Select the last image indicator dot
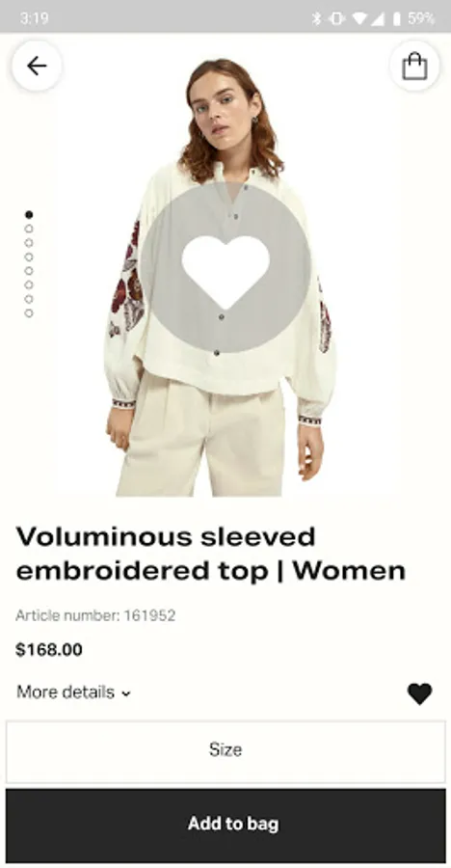 point(29,313)
